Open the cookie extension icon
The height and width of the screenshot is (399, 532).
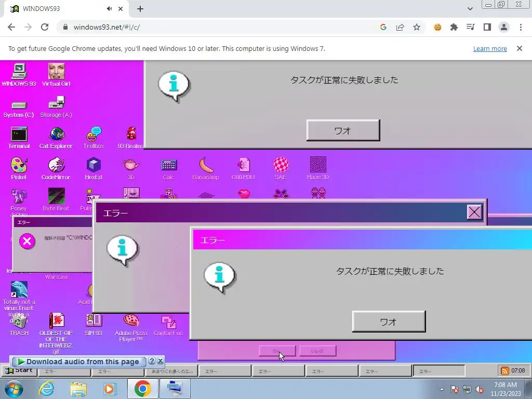click(437, 27)
